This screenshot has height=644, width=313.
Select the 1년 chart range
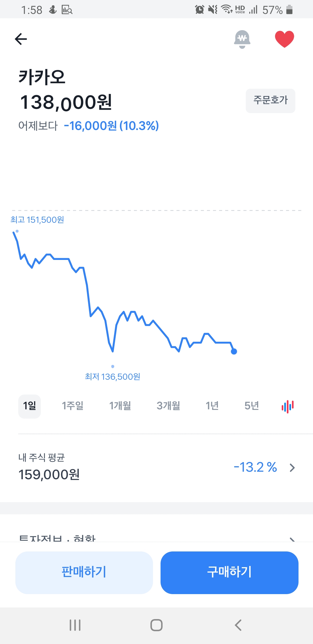[x=212, y=406]
